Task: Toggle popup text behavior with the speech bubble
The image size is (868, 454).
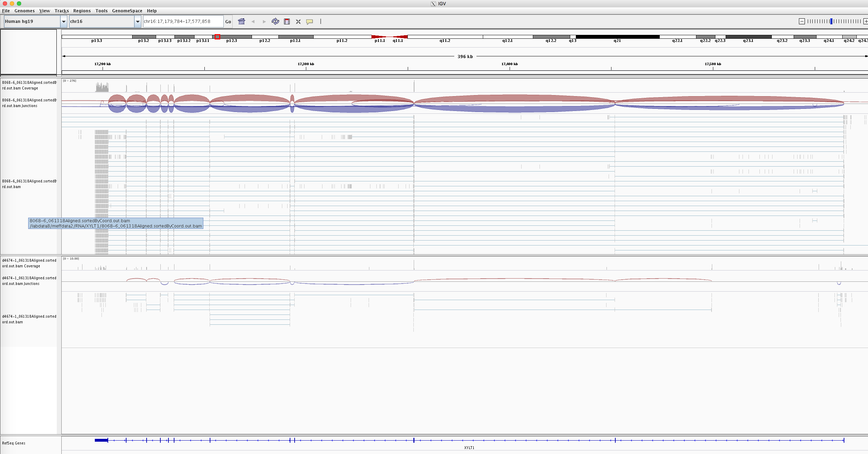Action: pos(310,21)
